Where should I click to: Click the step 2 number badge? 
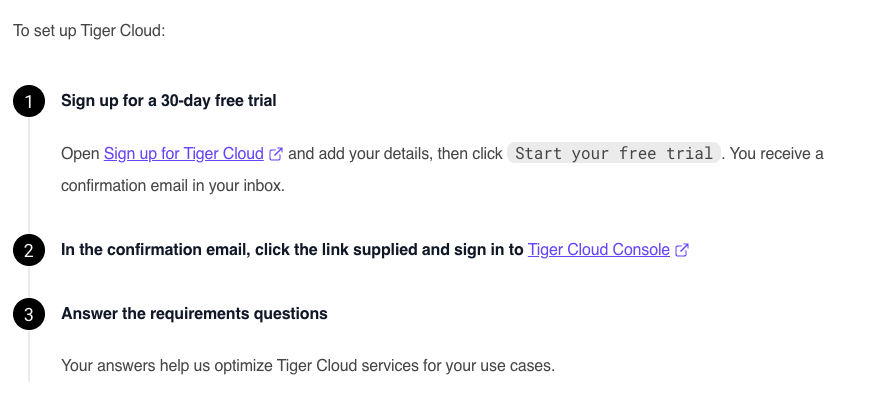click(29, 250)
